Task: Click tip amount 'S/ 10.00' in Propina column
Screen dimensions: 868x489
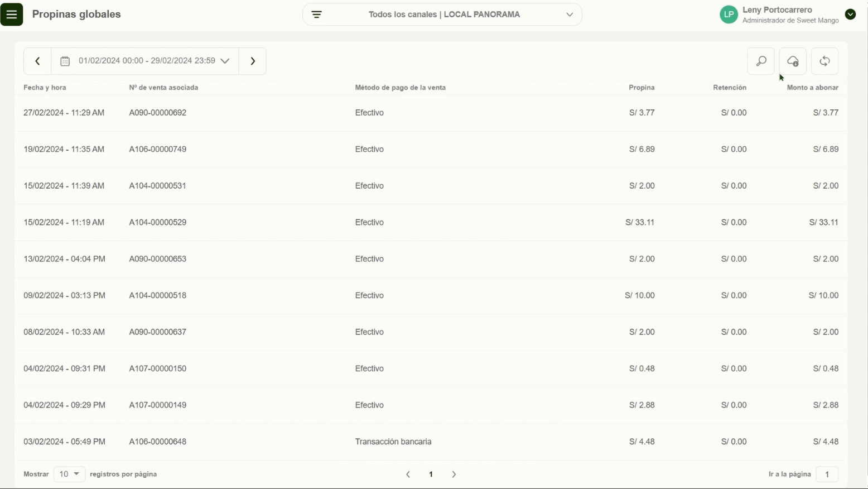Action: [x=640, y=295]
